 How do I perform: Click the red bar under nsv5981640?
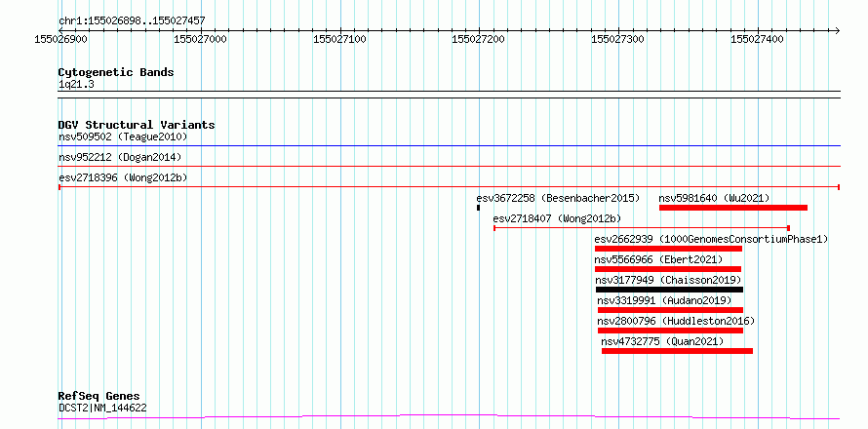[x=733, y=208]
